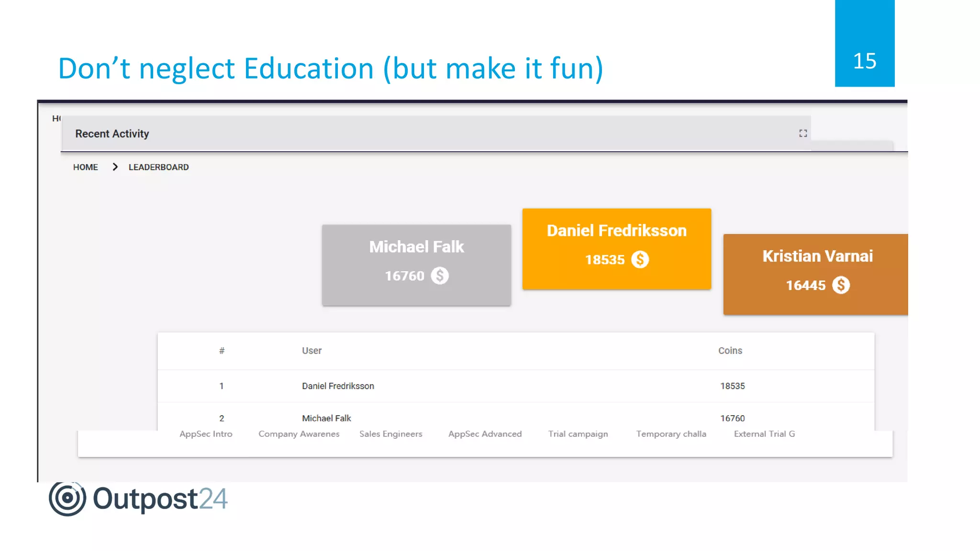Click the fullscreen expand icon in Recent Activity

click(x=803, y=133)
